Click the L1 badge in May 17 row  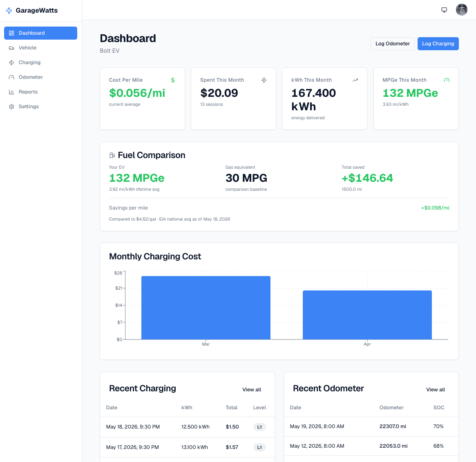click(259, 447)
